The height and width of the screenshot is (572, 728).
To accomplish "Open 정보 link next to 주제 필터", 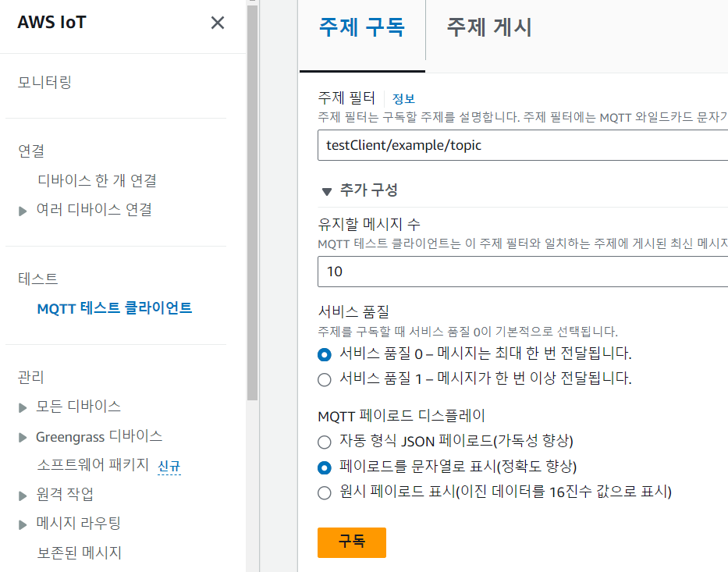I will (403, 98).
